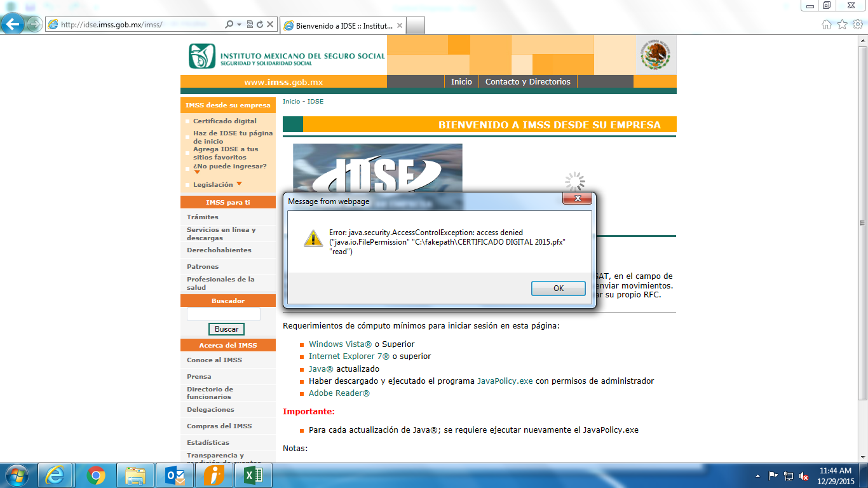Image resolution: width=868 pixels, height=488 pixels.
Task: Launch Google Chrome from taskbar
Action: 96,475
